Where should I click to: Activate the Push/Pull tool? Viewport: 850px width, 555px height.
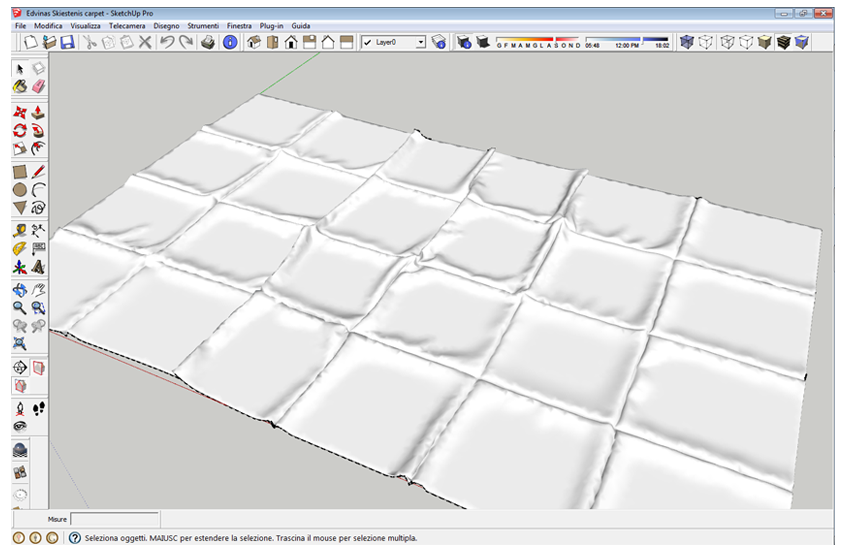(38, 113)
